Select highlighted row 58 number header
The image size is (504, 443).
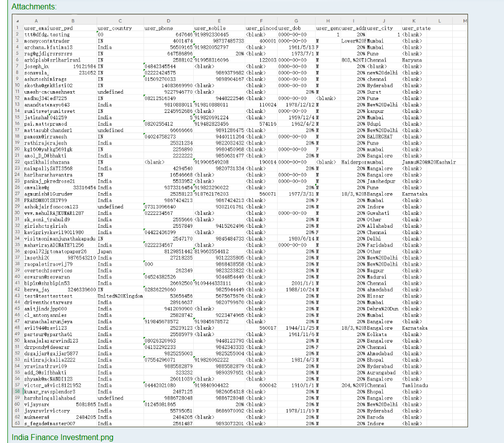17,391
